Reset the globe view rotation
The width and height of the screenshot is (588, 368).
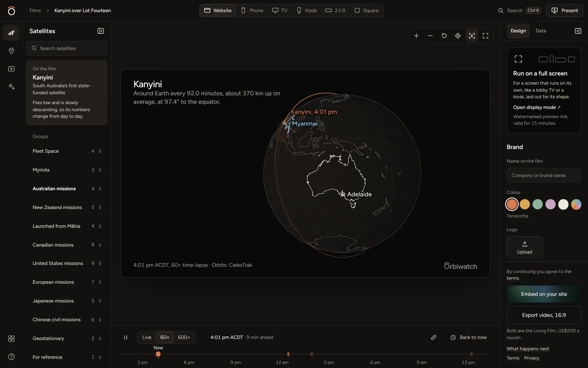[444, 36]
